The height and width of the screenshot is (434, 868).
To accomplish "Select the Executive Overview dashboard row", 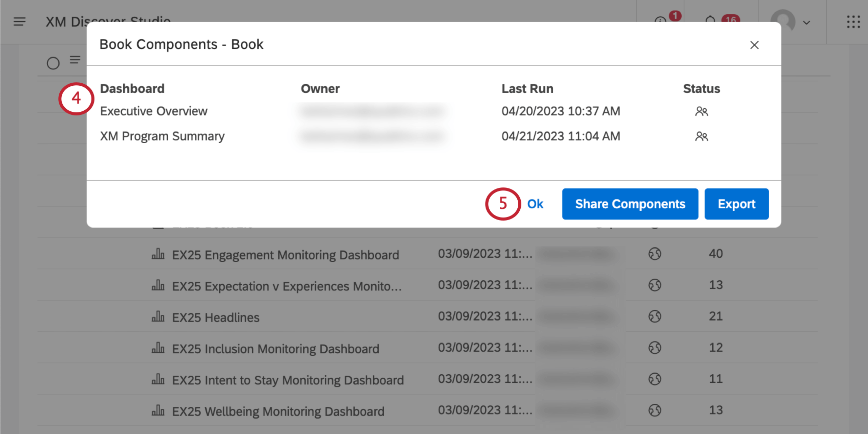I will (x=154, y=111).
